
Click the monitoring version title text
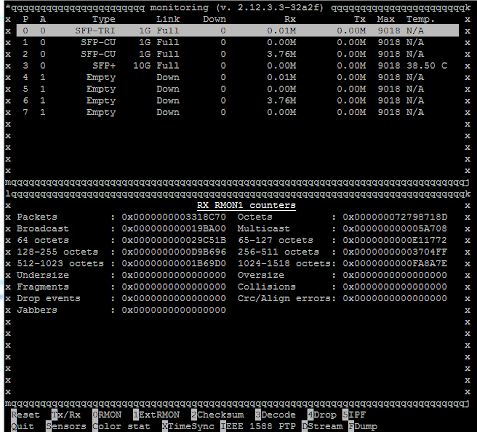[237, 8]
